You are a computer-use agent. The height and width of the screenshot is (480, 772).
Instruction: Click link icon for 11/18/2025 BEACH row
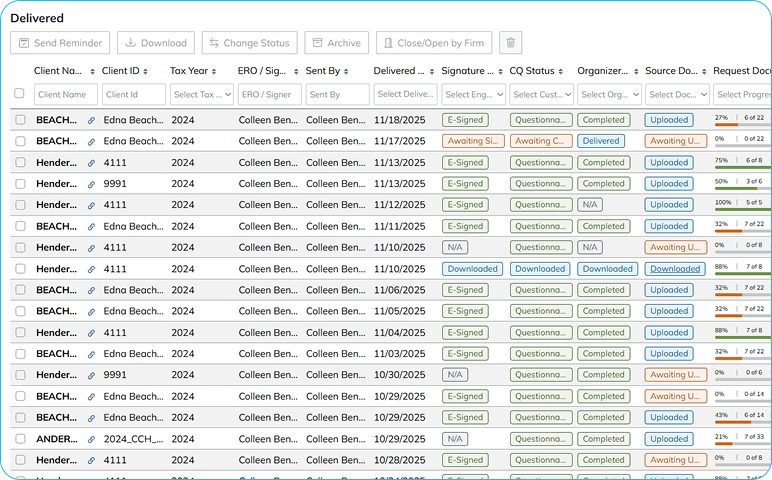(92, 120)
